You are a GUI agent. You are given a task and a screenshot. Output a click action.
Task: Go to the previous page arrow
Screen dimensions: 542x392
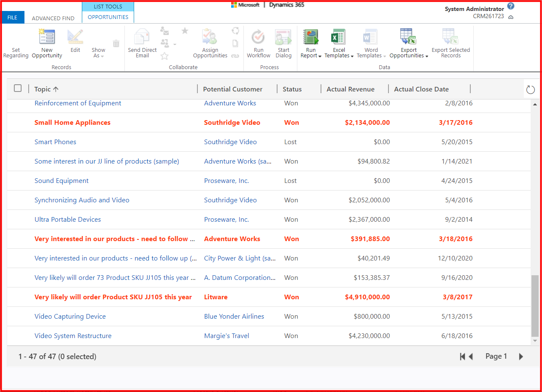click(471, 357)
